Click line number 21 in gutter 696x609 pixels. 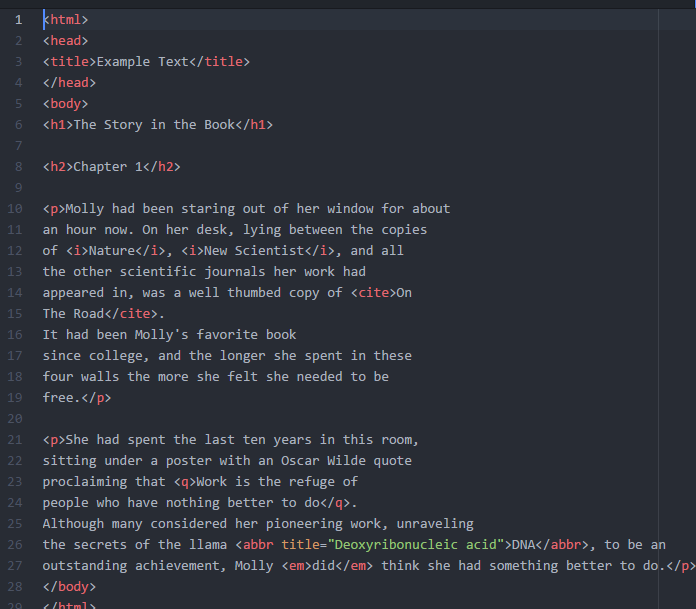click(x=15, y=440)
